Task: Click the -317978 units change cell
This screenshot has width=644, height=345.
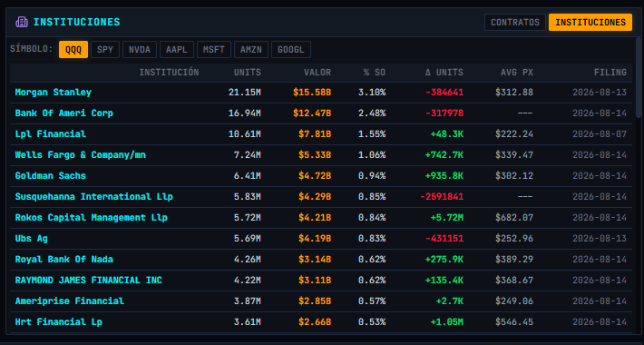Action: 444,113
